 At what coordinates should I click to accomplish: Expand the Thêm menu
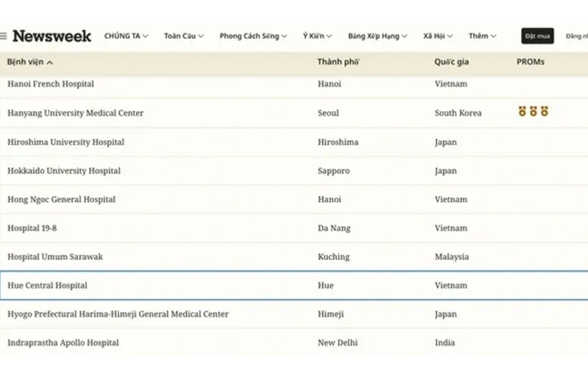point(483,36)
